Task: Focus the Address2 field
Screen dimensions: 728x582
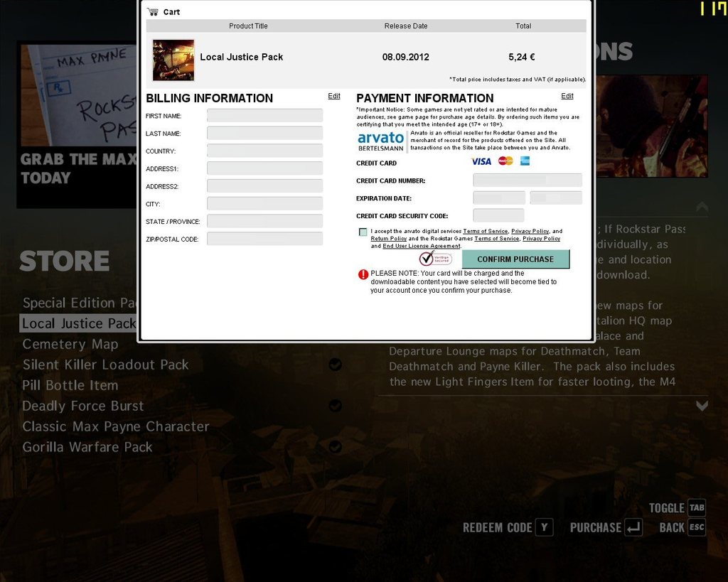Action: pyautogui.click(x=264, y=186)
